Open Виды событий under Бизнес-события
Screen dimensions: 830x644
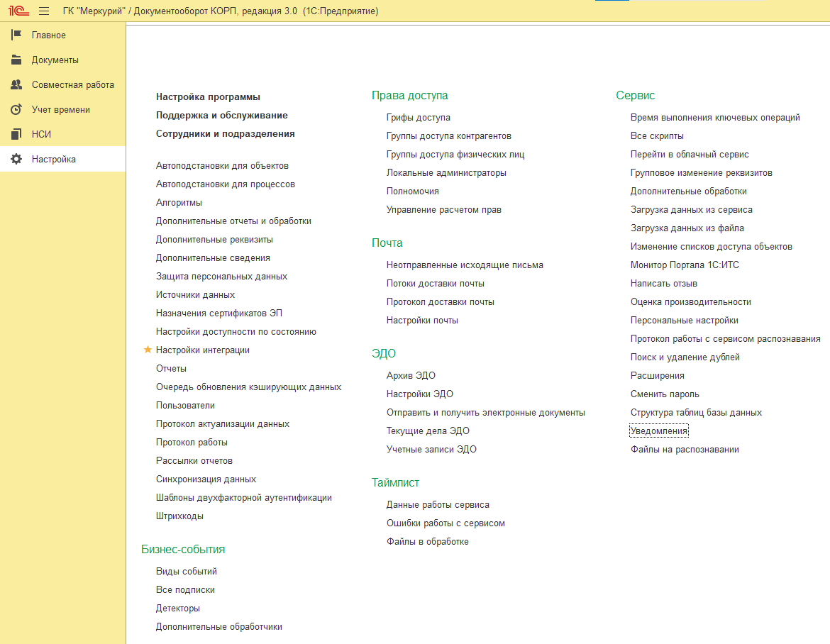187,572
